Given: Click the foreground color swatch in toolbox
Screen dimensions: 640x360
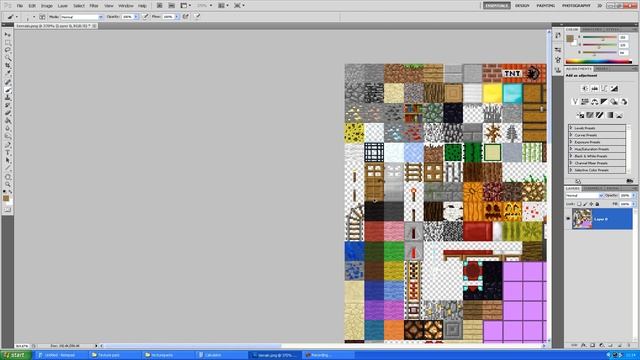Looking at the screenshot, I should (6, 198).
